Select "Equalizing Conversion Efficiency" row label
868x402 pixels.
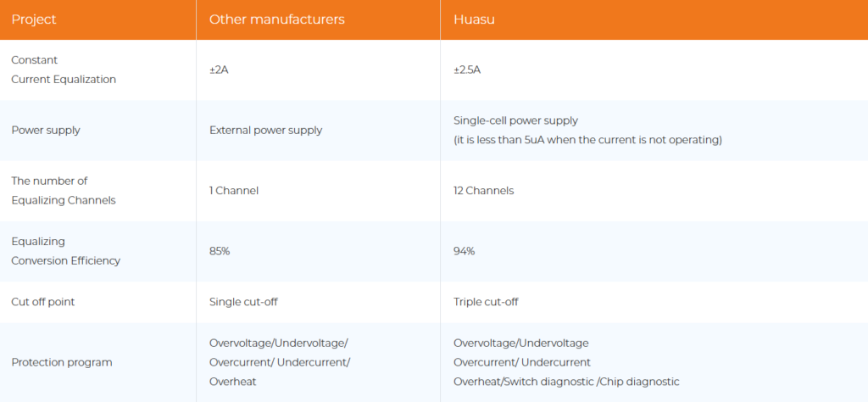65,251
